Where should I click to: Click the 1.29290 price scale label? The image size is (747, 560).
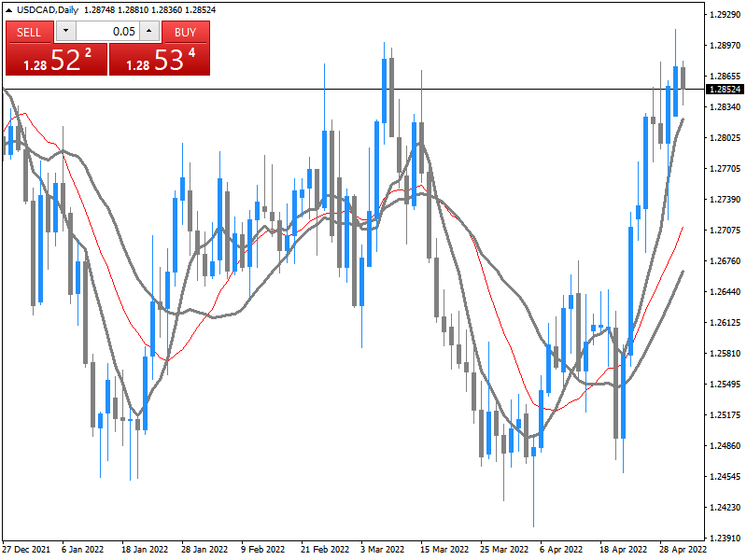tap(725, 15)
